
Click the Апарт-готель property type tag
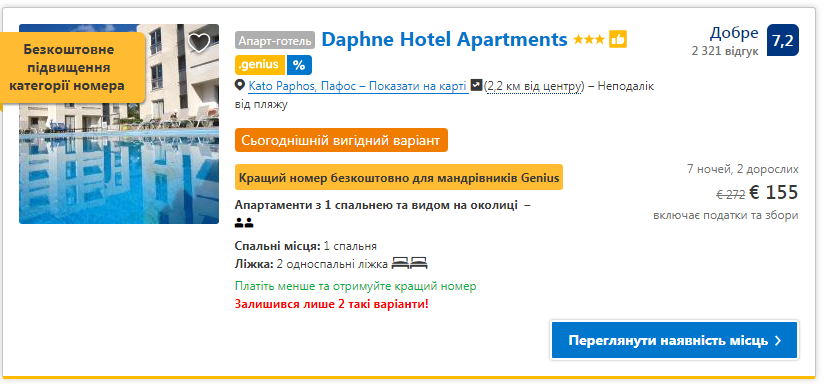[275, 40]
